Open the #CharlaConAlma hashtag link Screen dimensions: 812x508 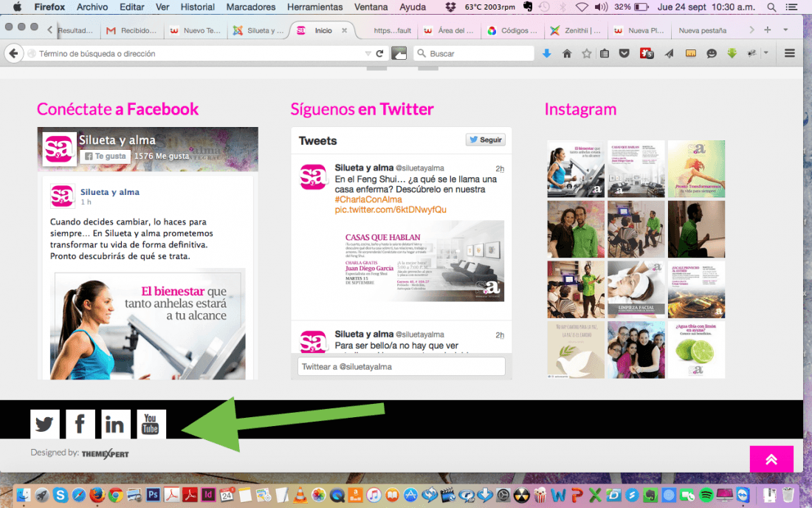coord(368,199)
